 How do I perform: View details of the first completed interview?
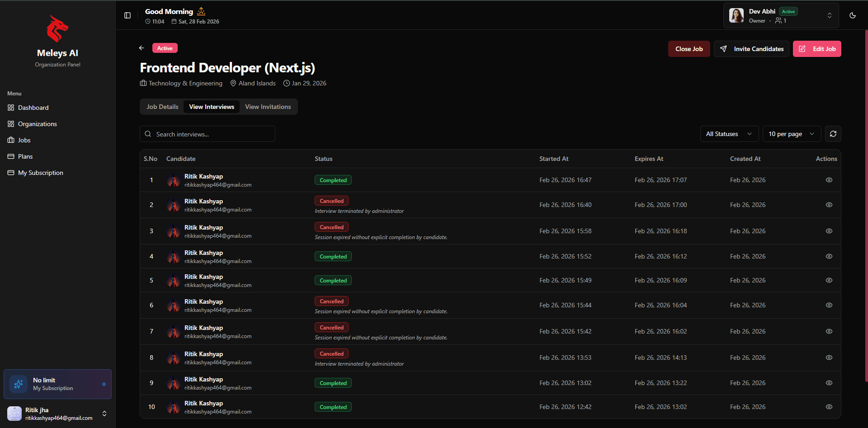click(829, 180)
